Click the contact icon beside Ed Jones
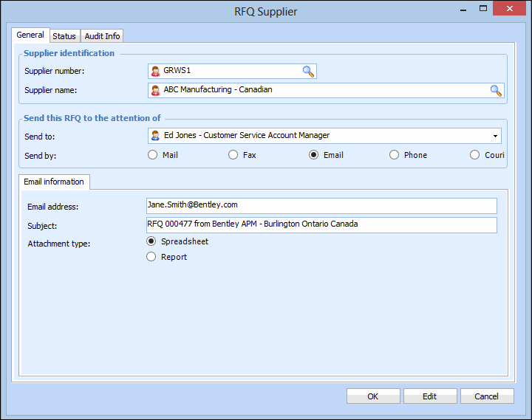This screenshot has width=532, height=420. click(156, 136)
